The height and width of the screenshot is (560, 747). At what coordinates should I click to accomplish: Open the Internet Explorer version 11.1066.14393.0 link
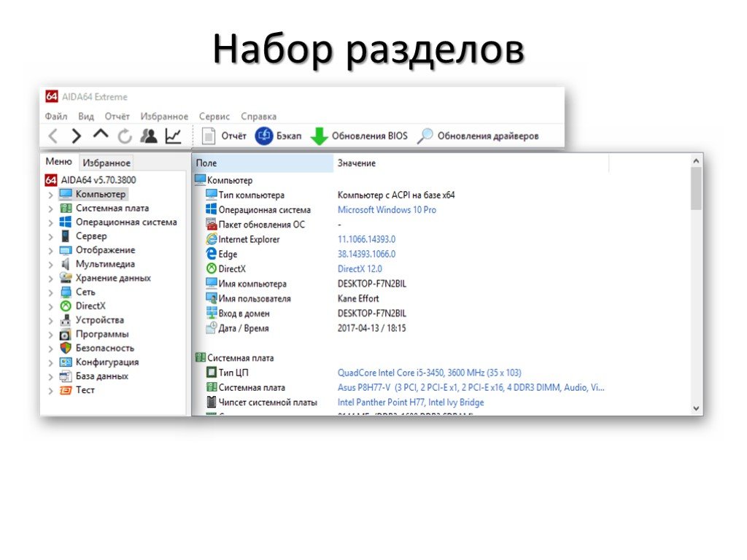pos(366,239)
